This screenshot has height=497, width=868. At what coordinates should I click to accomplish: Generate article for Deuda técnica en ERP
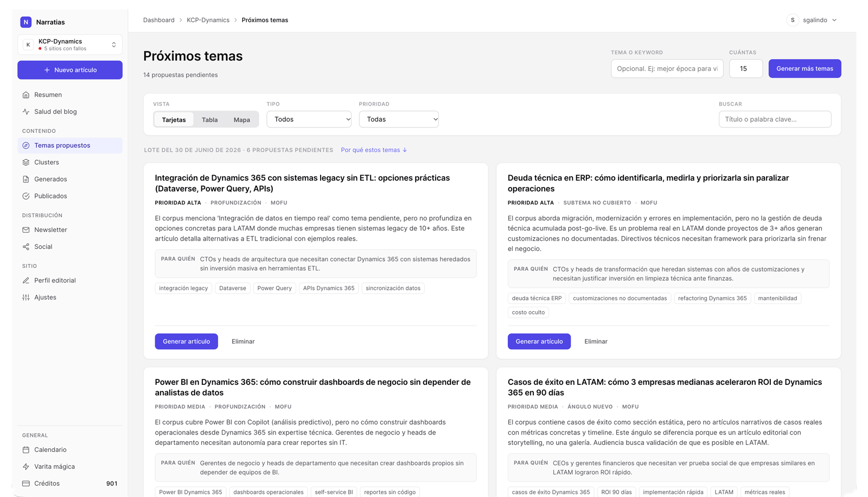(539, 341)
